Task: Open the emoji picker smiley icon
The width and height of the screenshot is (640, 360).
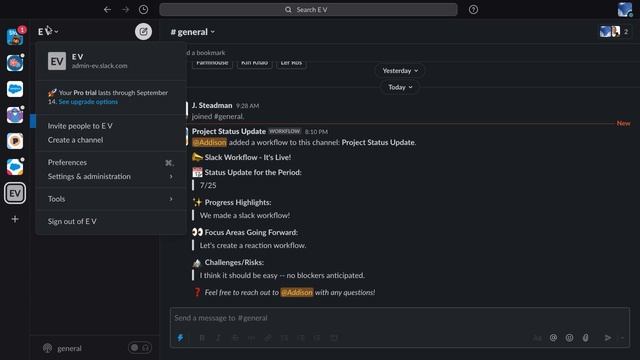Action: click(x=569, y=338)
